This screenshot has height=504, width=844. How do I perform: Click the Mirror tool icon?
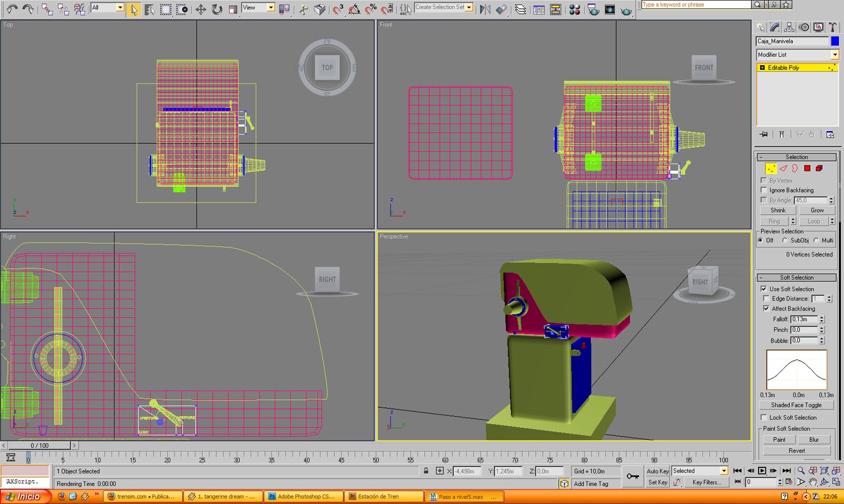click(x=485, y=10)
